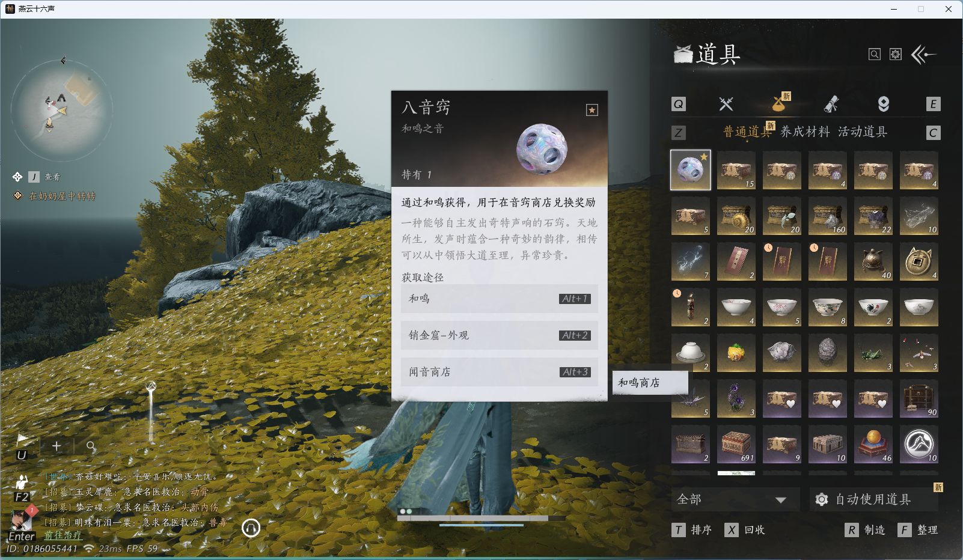963x560 pixels.
Task: Click the 查看 view quest prompt
Action: pos(44,177)
